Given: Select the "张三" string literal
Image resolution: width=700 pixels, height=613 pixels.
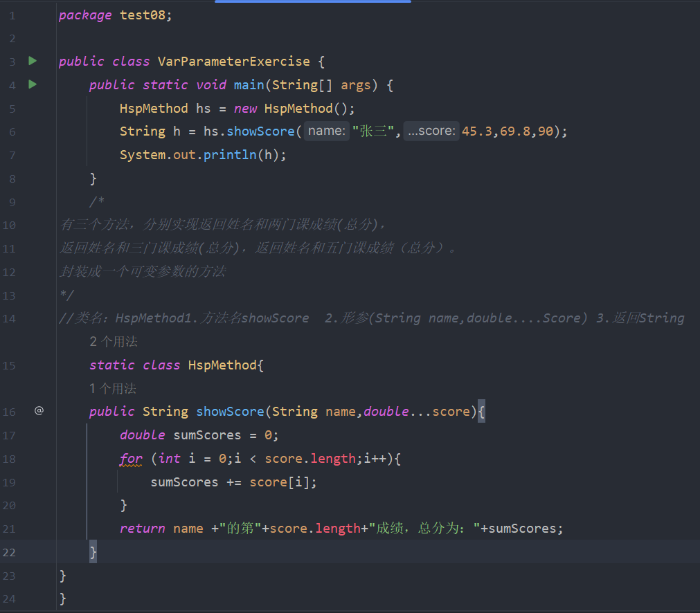Looking at the screenshot, I should click(x=373, y=131).
